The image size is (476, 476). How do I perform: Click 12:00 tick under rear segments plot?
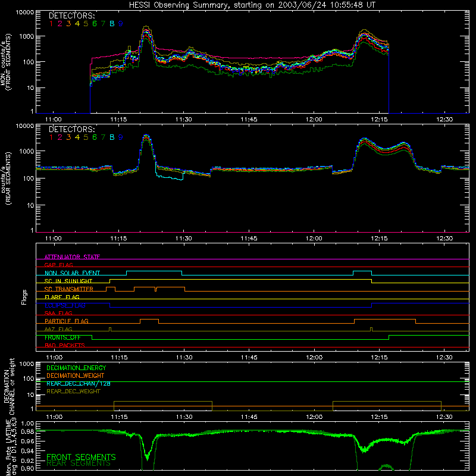click(x=314, y=239)
